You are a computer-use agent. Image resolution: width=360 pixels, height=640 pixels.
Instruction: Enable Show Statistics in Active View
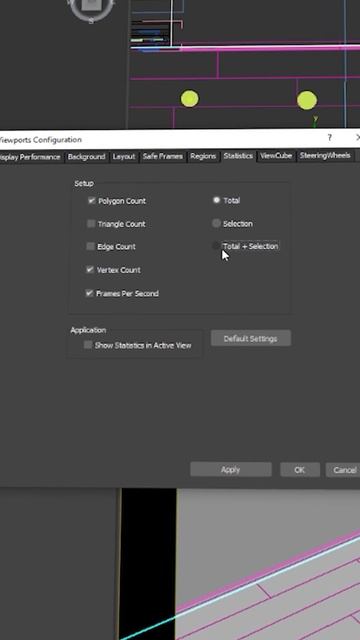(x=88, y=345)
